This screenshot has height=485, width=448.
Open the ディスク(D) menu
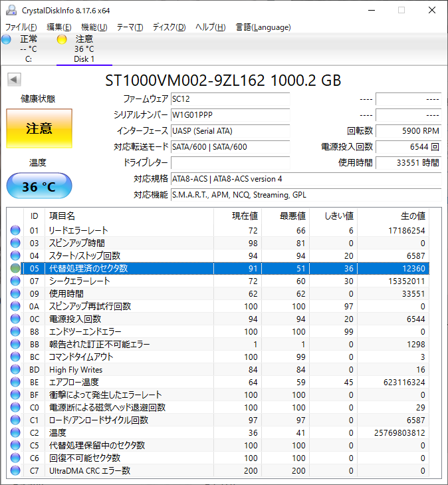169,27
